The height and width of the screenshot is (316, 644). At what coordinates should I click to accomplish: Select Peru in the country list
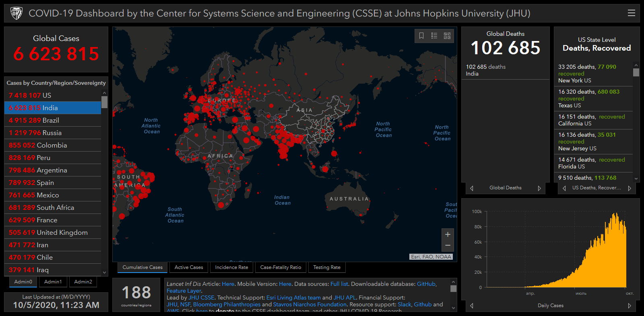tap(53, 158)
